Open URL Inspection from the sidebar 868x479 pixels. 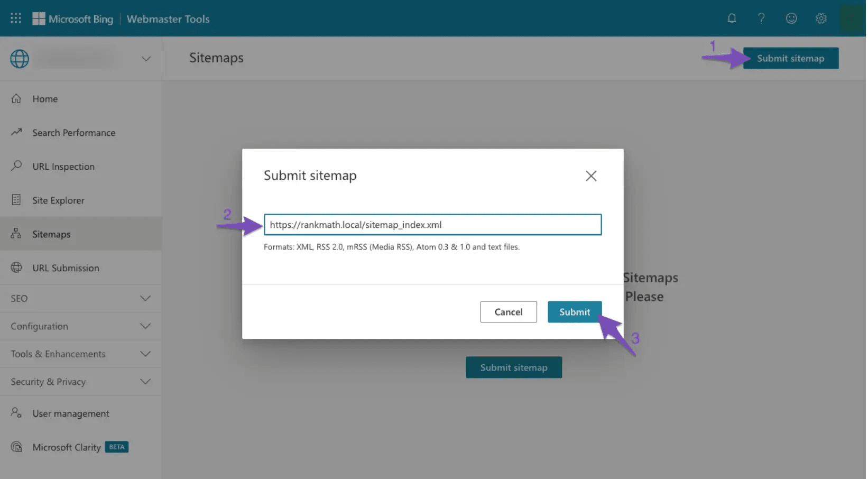[x=63, y=166]
